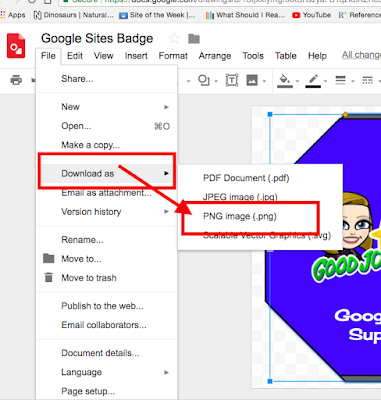Image resolution: width=381 pixels, height=400 pixels.
Task: Expand the Version history submenu arrow
Action: [166, 212]
